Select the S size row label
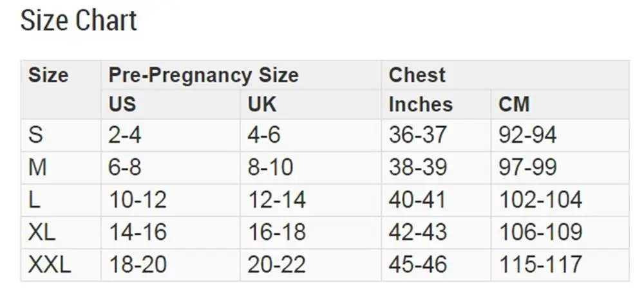The width and height of the screenshot is (644, 303). click(x=61, y=135)
